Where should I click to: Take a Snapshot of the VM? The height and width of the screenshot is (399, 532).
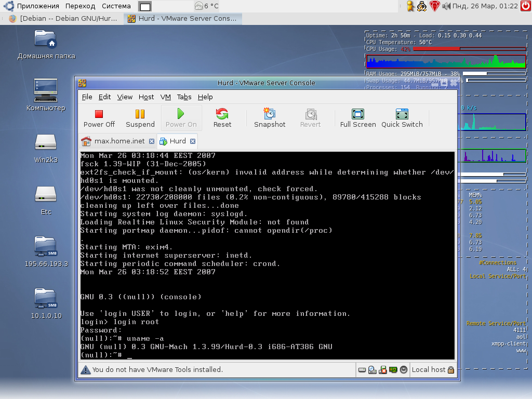(270, 118)
